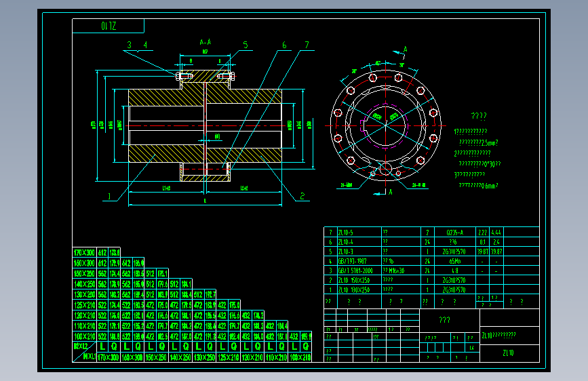This screenshot has width=588, height=381.
Task: Click the technical note line ending in 0.6mm
Action: pos(479,186)
